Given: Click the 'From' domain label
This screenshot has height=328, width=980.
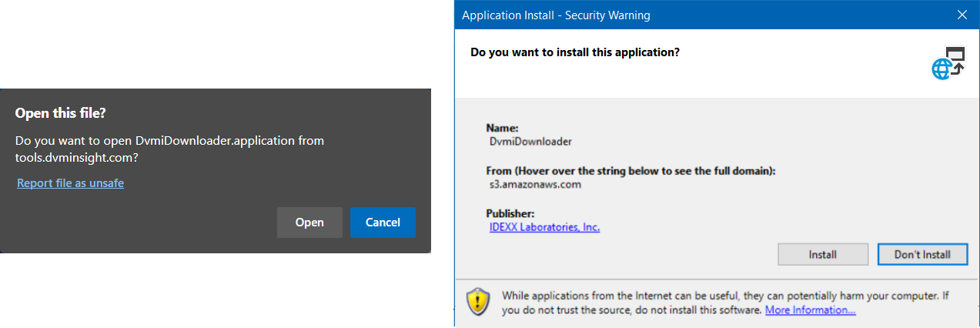Looking at the screenshot, I should click(x=630, y=171).
